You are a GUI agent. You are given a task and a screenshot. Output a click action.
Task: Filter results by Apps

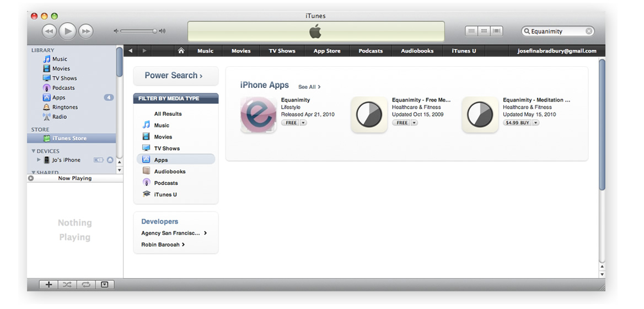[x=176, y=159]
